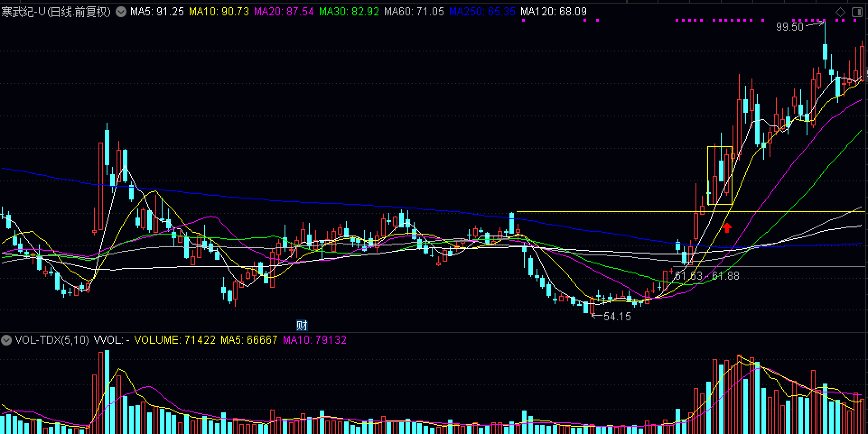Open the main chart indicator dropdown arrow

point(121,12)
